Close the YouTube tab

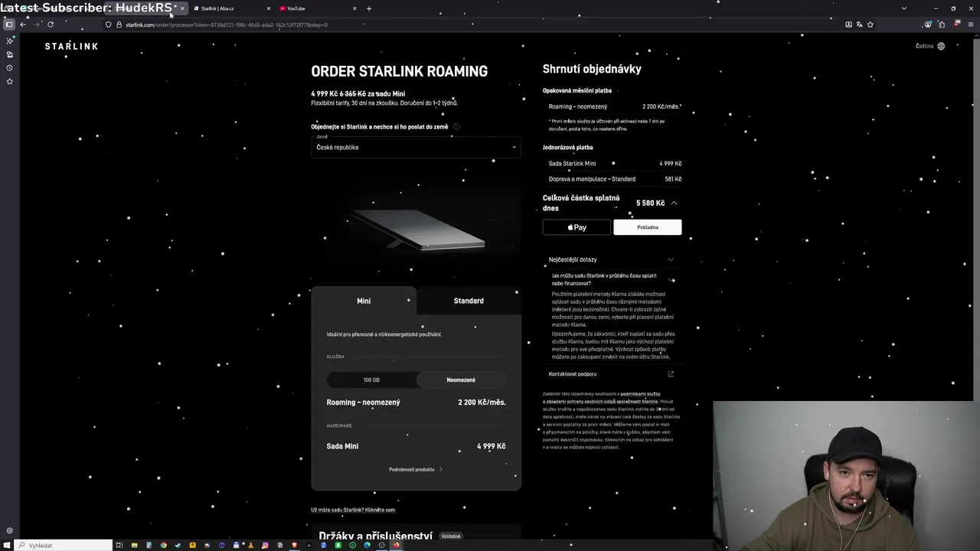click(x=354, y=8)
